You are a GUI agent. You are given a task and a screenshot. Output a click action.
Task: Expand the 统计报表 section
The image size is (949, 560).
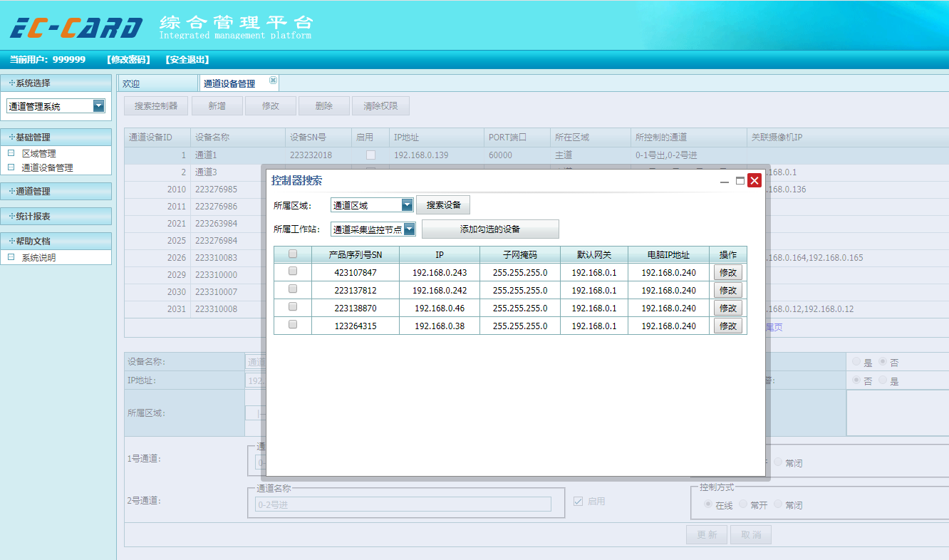[x=56, y=216]
